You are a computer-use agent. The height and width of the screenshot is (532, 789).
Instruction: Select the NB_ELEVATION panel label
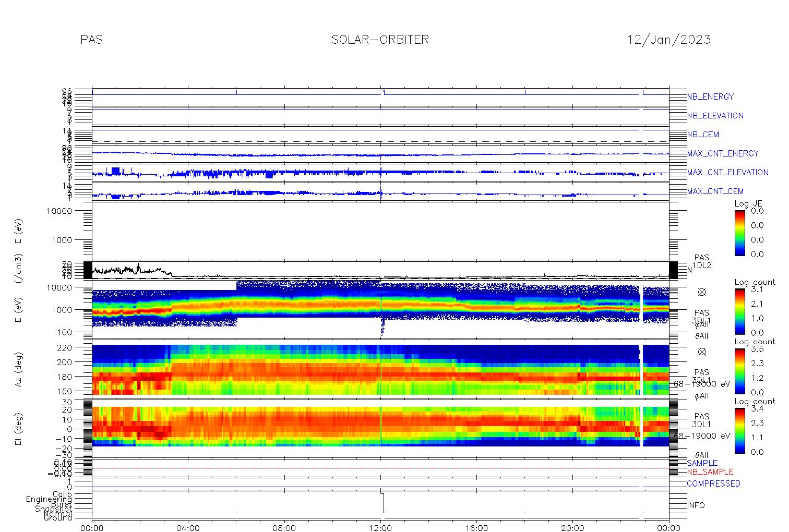click(x=715, y=116)
